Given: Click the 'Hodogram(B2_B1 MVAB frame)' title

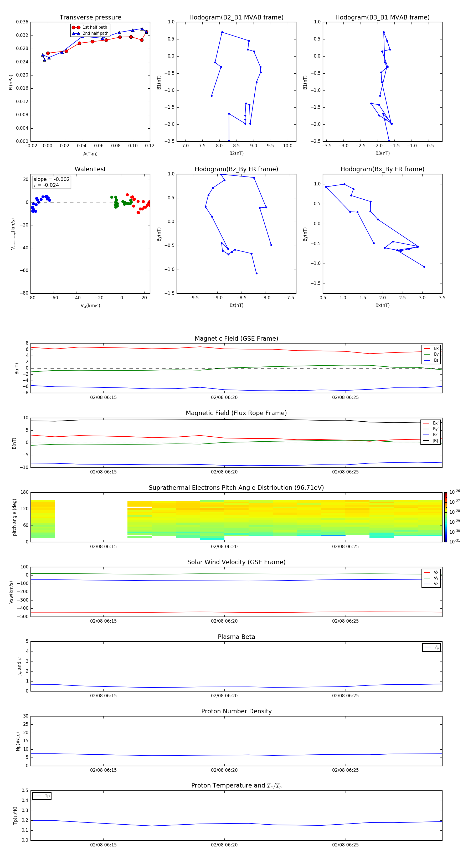Looking at the screenshot, I should [x=236, y=17].
